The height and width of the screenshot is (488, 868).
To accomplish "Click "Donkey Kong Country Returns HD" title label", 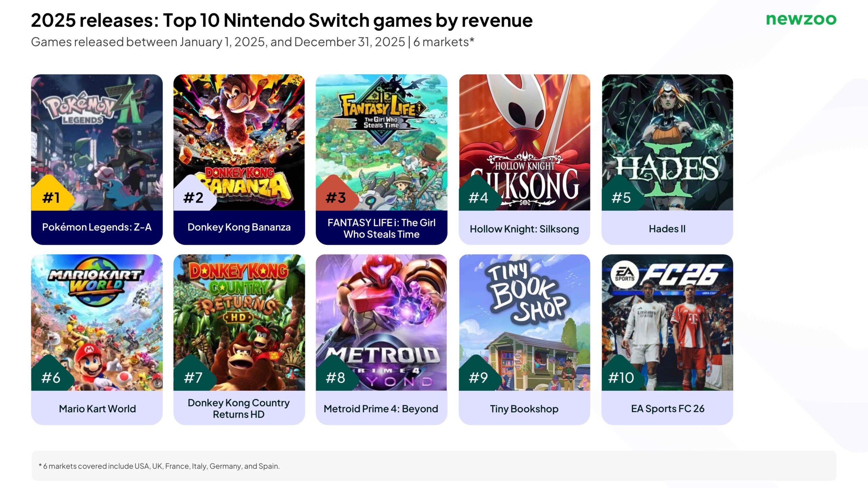I will [239, 408].
